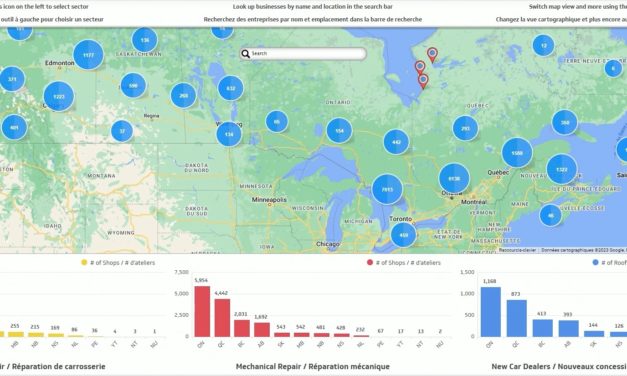Select the 1588 cluster marker
The image size is (627, 376).
517,153
